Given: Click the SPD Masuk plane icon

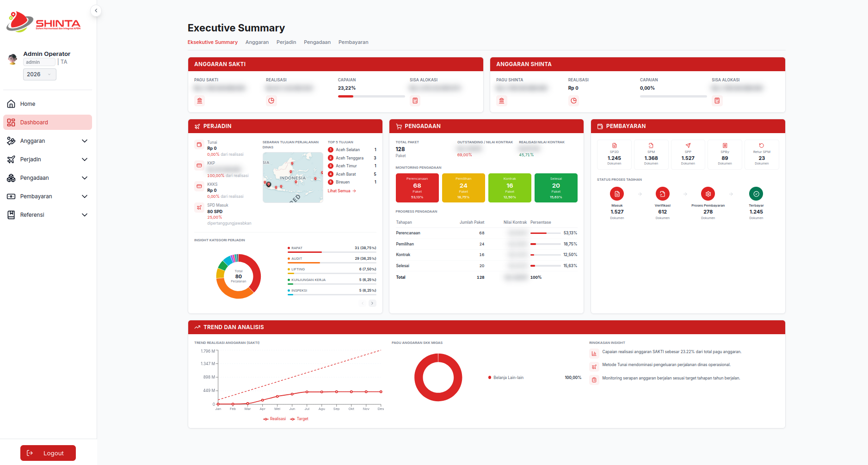Looking at the screenshot, I should tap(199, 208).
